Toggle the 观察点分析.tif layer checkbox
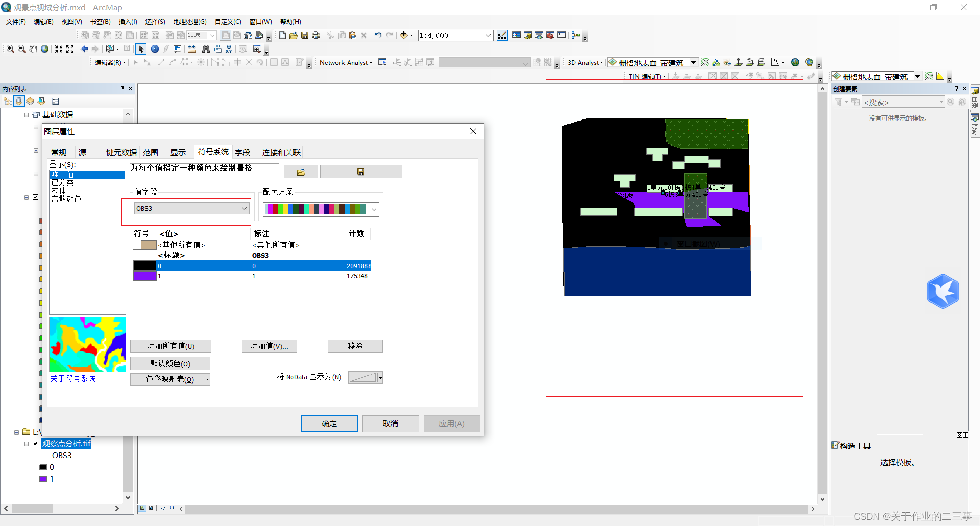 (x=36, y=443)
